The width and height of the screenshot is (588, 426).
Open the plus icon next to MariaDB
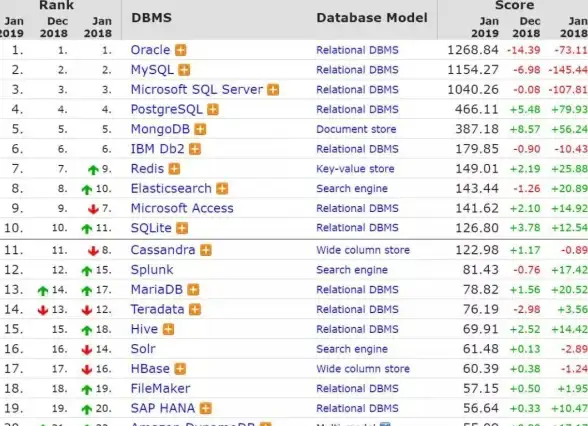(194, 290)
